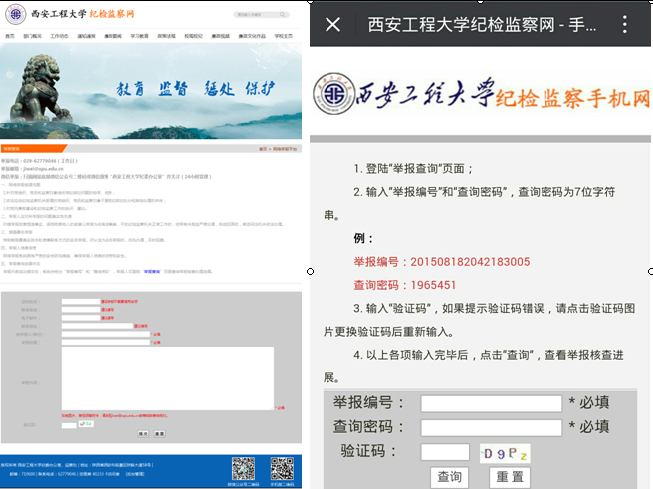Focus the contact phone field in desktop form

pyautogui.click(x=81, y=309)
